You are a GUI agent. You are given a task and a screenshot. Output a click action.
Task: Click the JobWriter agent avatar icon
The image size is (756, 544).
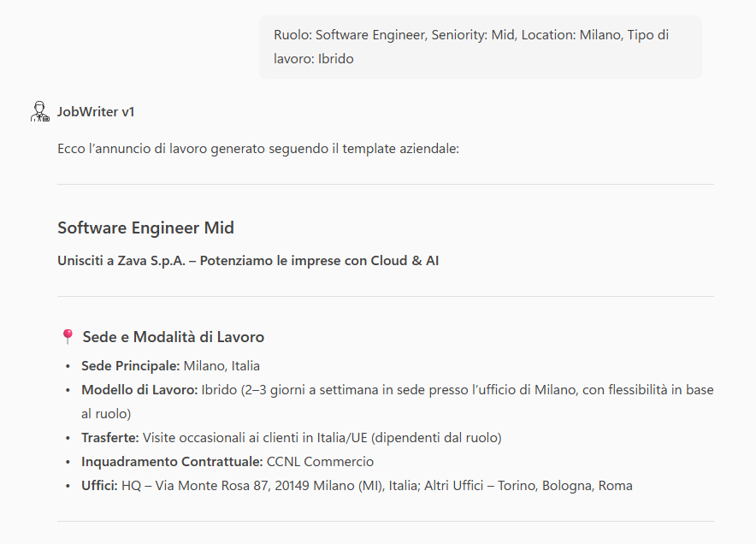[x=39, y=111]
